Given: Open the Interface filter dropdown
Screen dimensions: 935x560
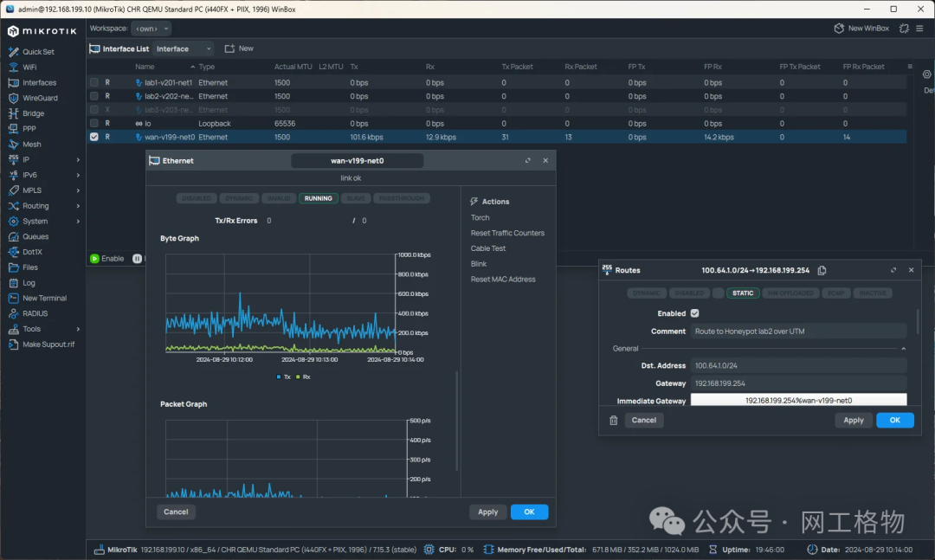Looking at the screenshot, I should coord(183,48).
